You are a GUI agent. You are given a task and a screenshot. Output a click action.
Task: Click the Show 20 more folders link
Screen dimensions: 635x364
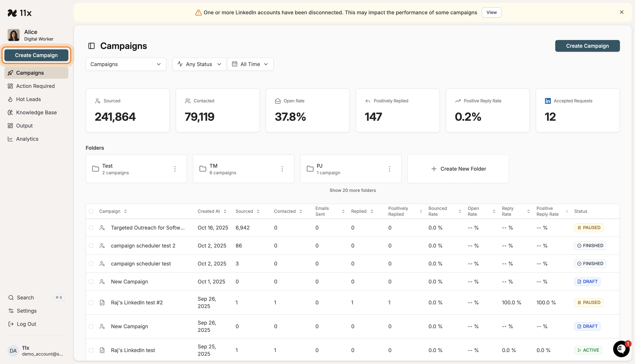coord(352,190)
